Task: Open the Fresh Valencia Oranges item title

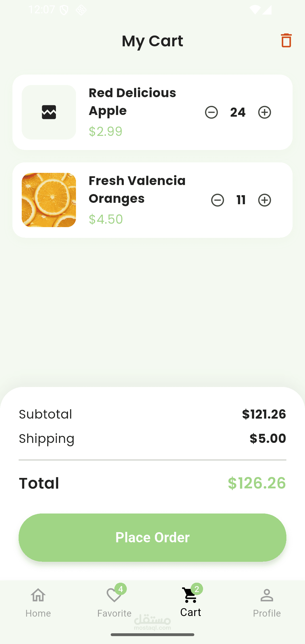Action: pyautogui.click(x=137, y=190)
